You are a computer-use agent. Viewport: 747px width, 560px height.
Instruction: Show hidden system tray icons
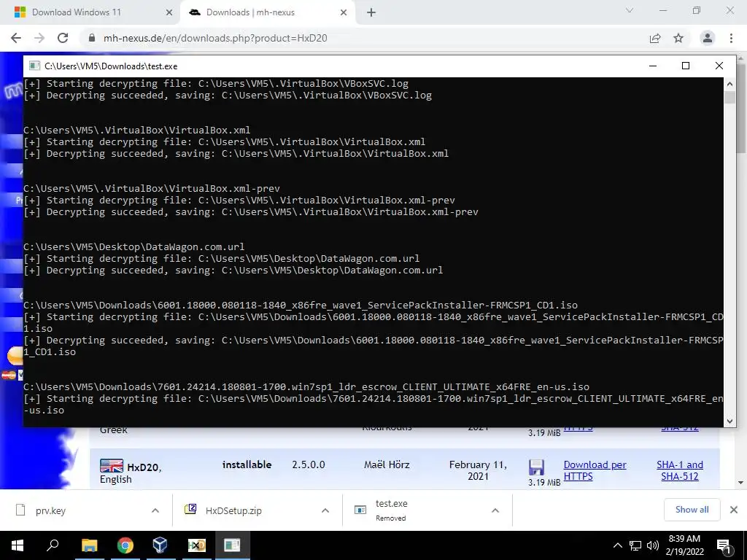tap(617, 545)
